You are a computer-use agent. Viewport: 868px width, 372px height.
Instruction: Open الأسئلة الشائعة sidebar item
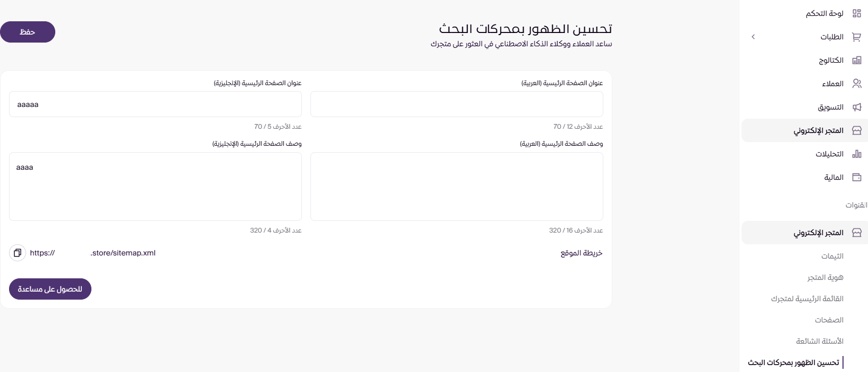pyautogui.click(x=819, y=341)
